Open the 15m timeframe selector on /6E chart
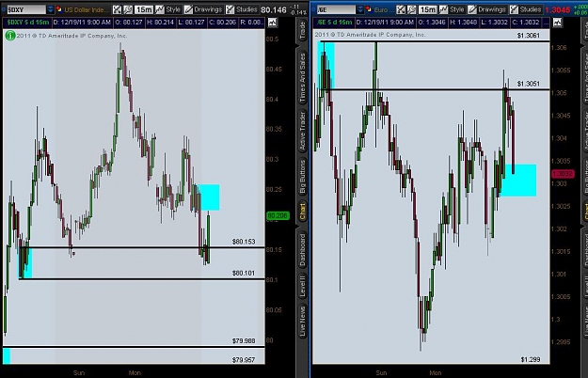Image resolution: width=588 pixels, height=378 pixels. click(x=427, y=9)
